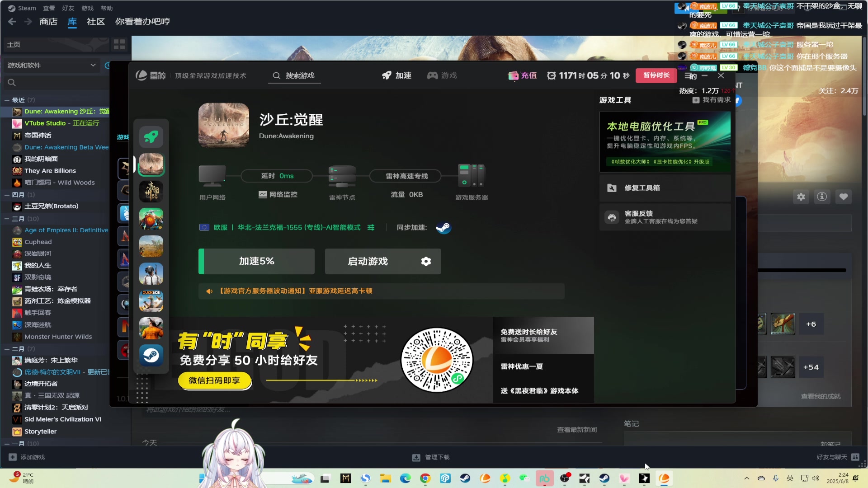Screen dimensions: 868x488
Task: Open the Steam 好友 menu
Action: pyautogui.click(x=68, y=8)
